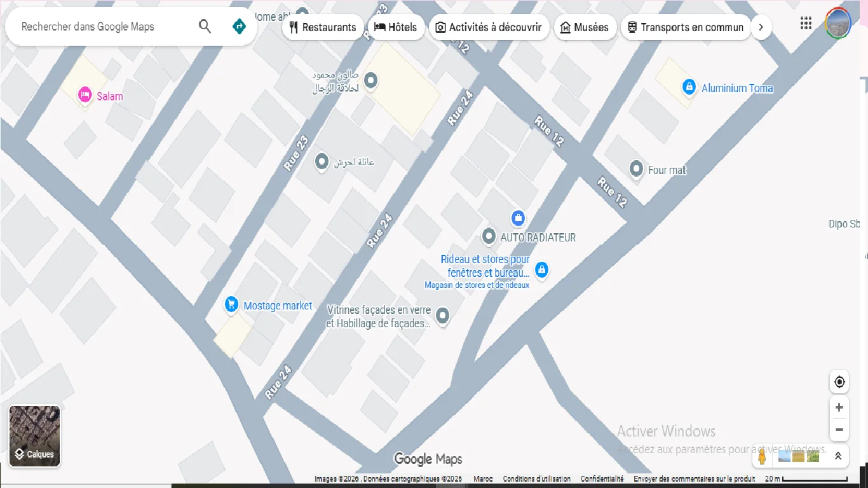Image resolution: width=868 pixels, height=488 pixels.
Task: Expand the imagery options chevron
Action: [x=837, y=456]
